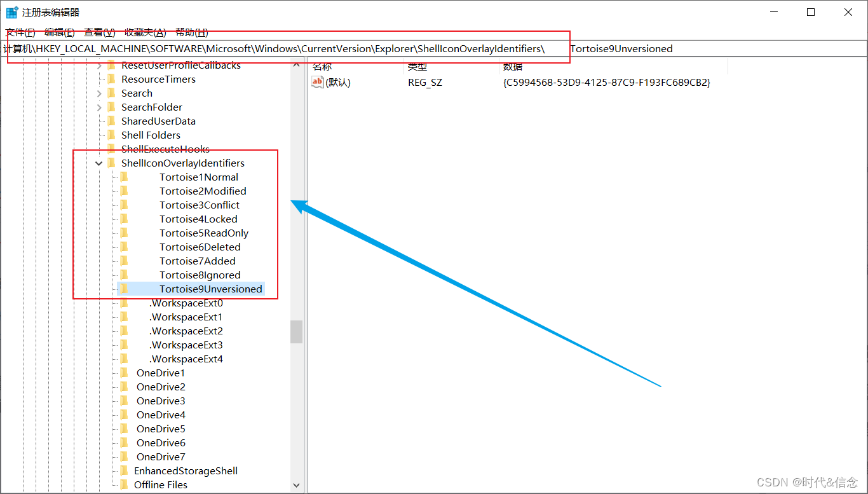Screen dimensions: 868x494
Task: Select the .WorkspaceExt3 key
Action: point(186,345)
